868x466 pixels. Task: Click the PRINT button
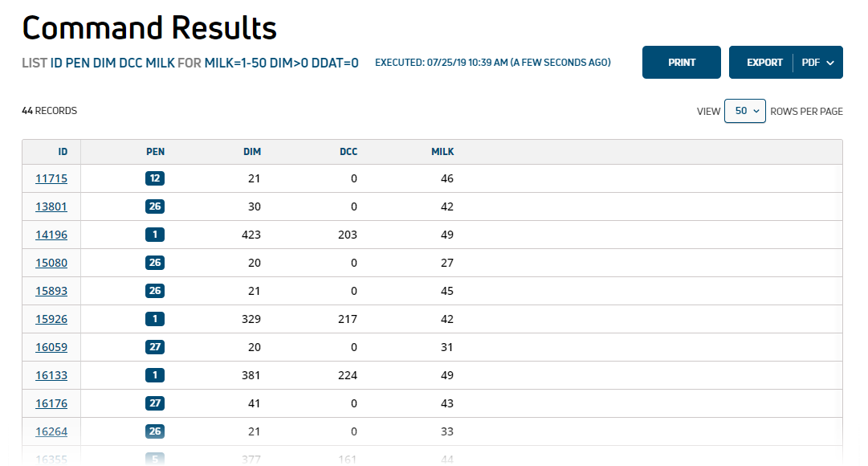click(681, 62)
